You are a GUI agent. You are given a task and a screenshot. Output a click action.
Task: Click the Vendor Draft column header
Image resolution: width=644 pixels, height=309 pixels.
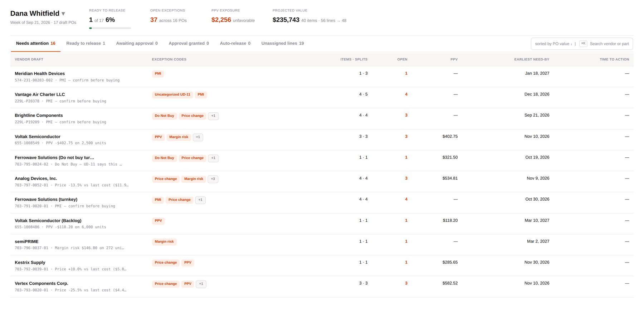(29, 59)
